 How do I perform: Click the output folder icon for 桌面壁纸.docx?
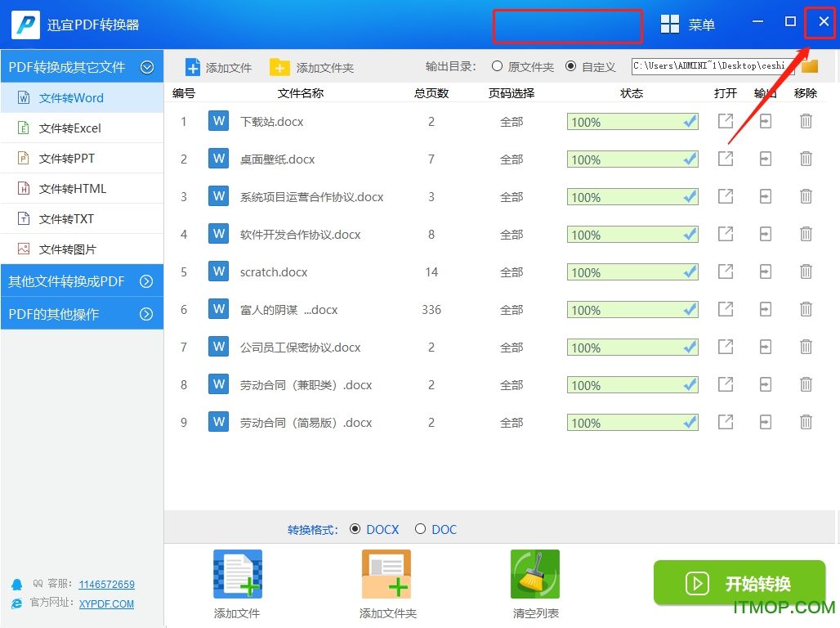pyautogui.click(x=765, y=159)
